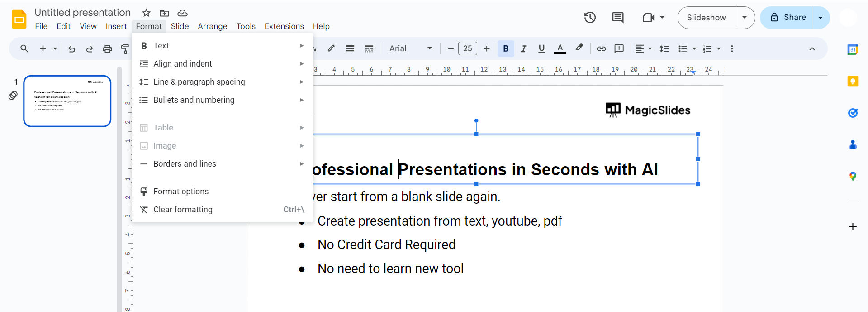Open border dash style options
The image size is (868, 312).
pyautogui.click(x=369, y=48)
